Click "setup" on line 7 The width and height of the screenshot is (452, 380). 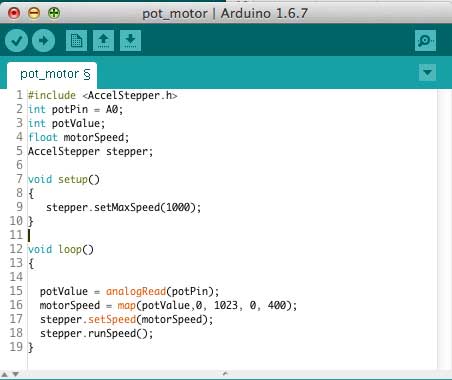tap(73, 179)
